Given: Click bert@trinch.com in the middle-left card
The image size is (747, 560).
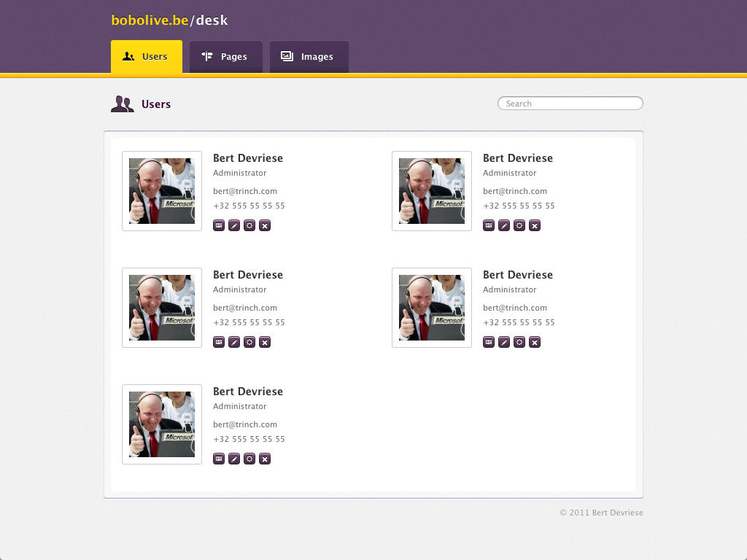Looking at the screenshot, I should [245, 308].
